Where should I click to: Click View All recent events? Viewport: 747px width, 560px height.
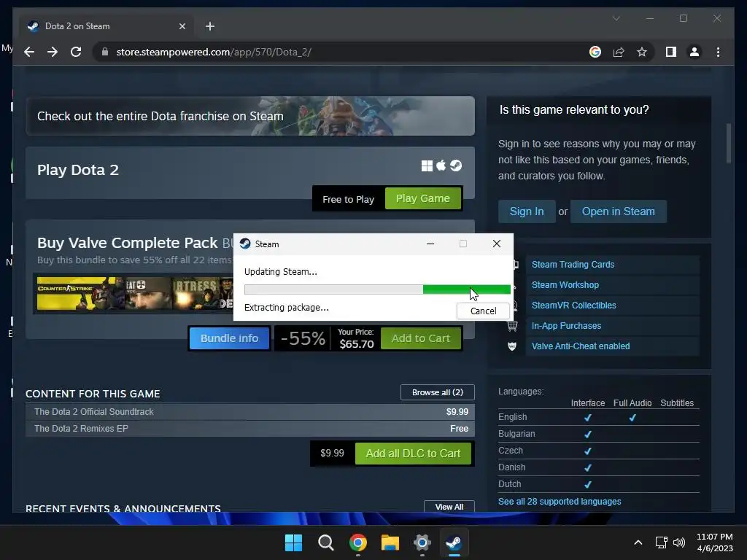(x=449, y=507)
